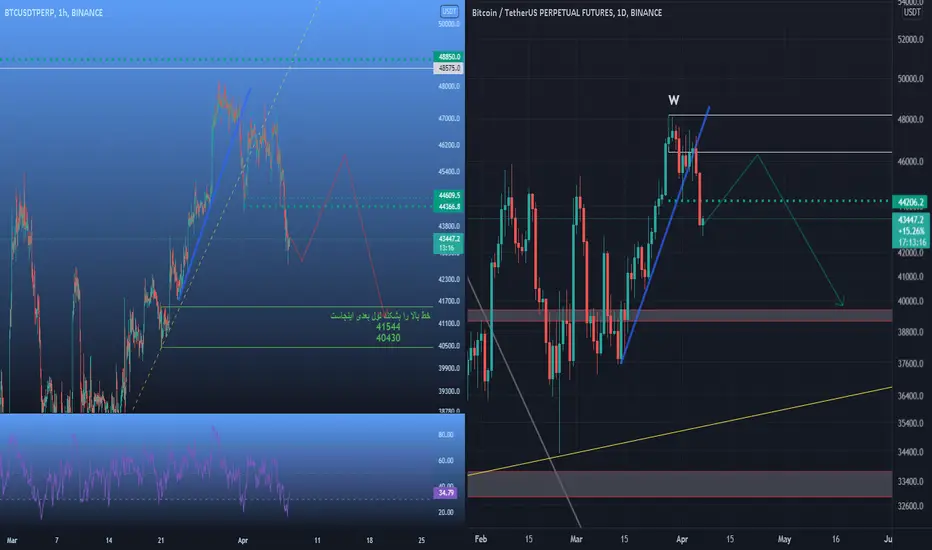Select the blue trendline on the 1h chart
This screenshot has width=932, height=550.
pyautogui.click(x=214, y=194)
